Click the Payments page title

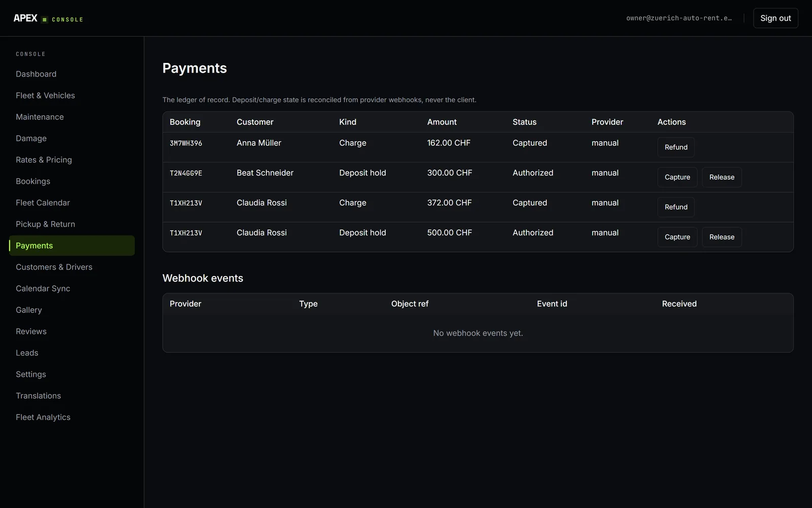[194, 68]
